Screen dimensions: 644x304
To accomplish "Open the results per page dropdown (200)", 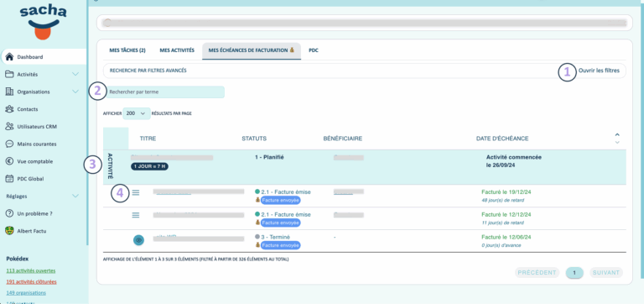I will pos(137,113).
